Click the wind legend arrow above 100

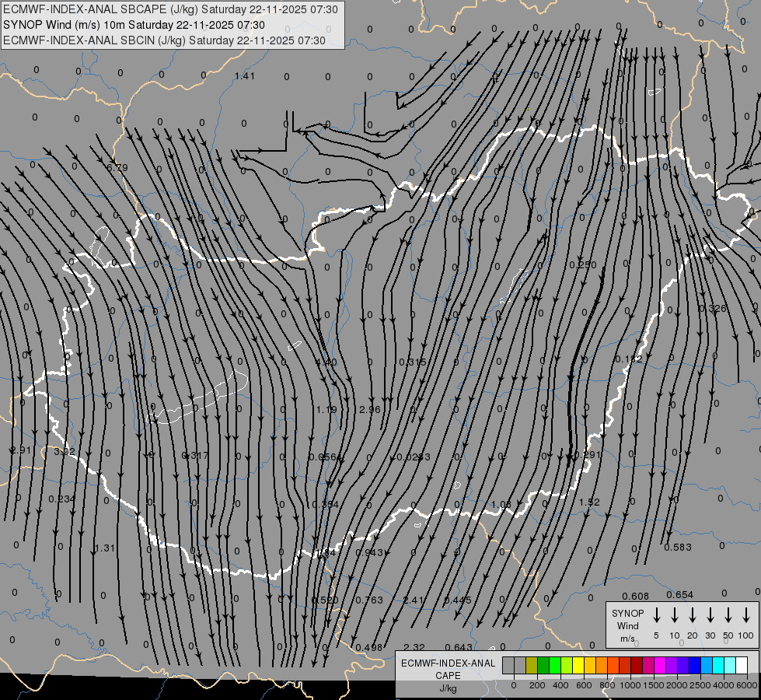point(746,615)
